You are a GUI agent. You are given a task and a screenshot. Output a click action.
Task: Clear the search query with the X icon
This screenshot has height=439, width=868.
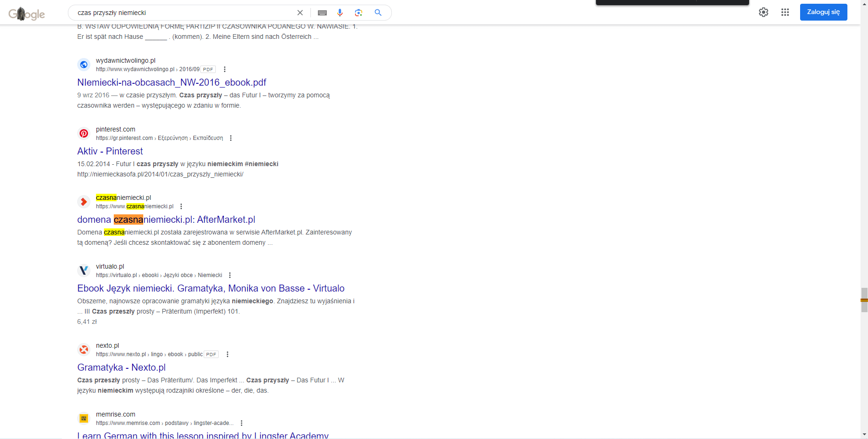tap(300, 13)
